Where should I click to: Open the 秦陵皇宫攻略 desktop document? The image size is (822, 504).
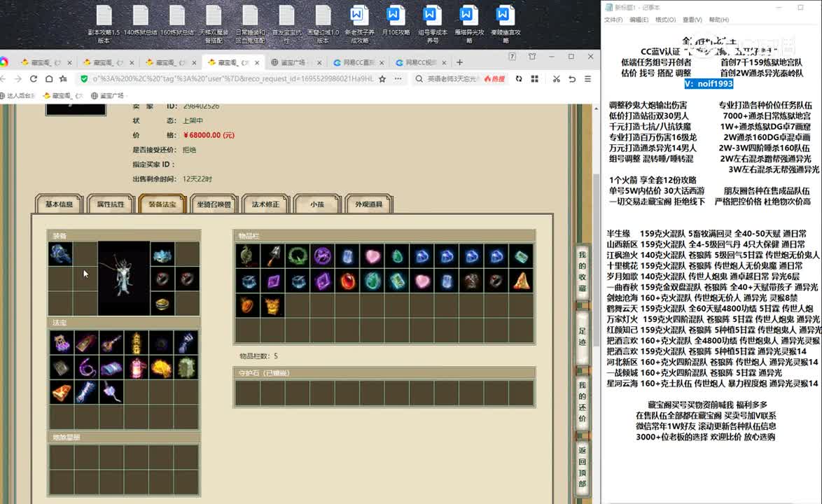[x=506, y=24]
